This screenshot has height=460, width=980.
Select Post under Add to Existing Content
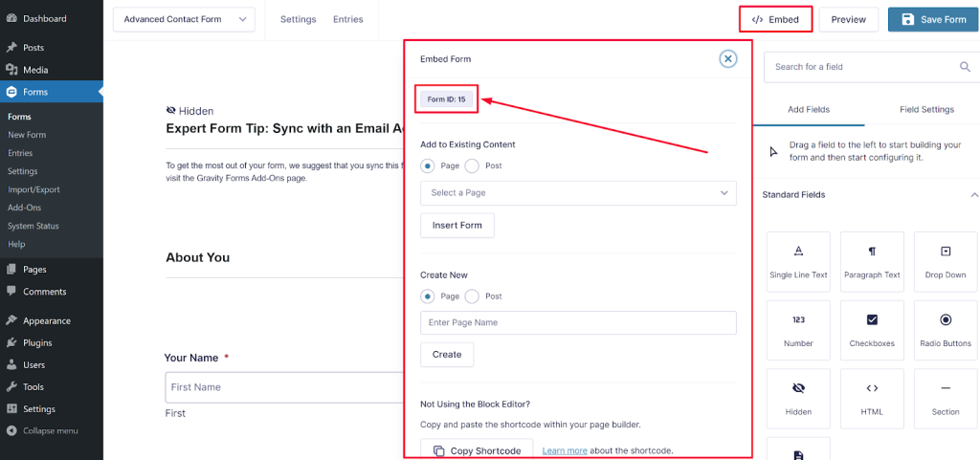point(472,166)
